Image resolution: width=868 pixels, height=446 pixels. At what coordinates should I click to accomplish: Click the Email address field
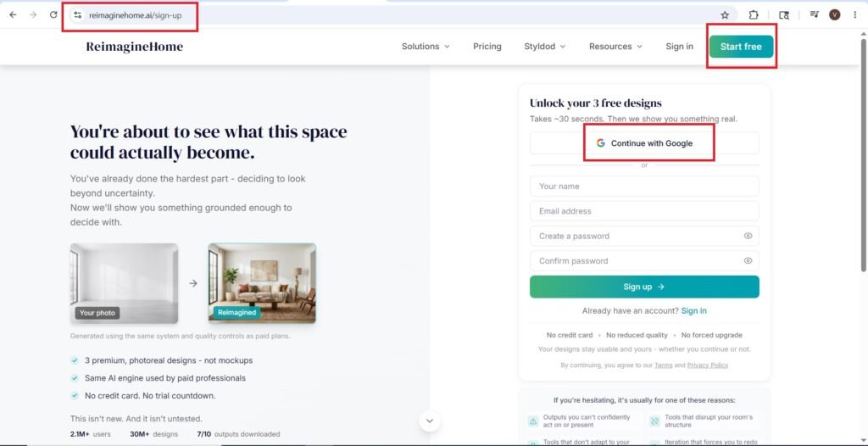click(x=644, y=211)
